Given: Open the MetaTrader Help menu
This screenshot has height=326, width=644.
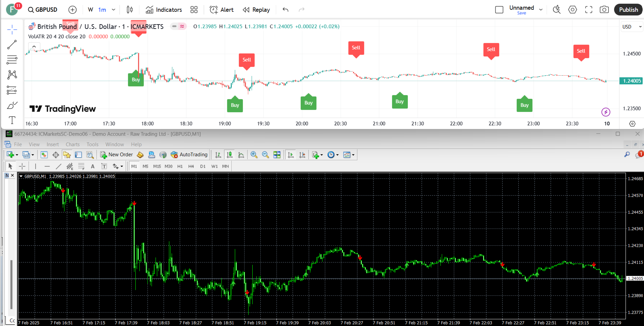Looking at the screenshot, I should [136, 145].
